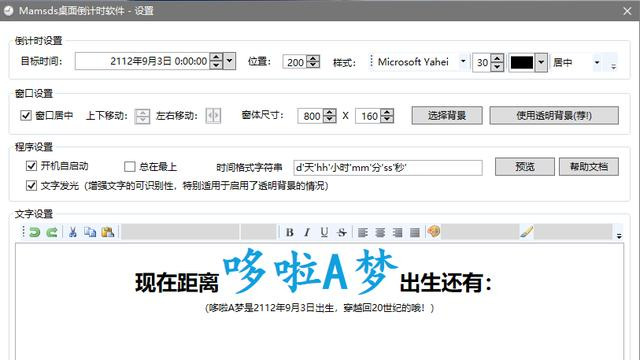Image resolution: width=640 pixels, height=360 pixels.
Task: Paste clipboard content into editor
Action: (107, 232)
